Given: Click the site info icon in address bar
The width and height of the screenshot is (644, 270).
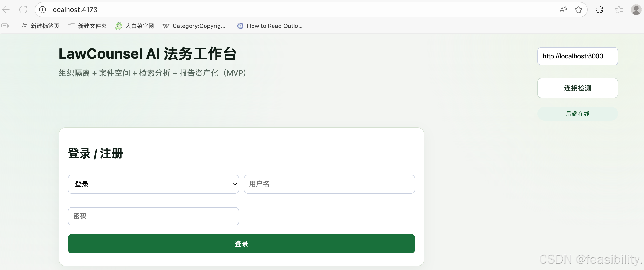Looking at the screenshot, I should point(42,10).
